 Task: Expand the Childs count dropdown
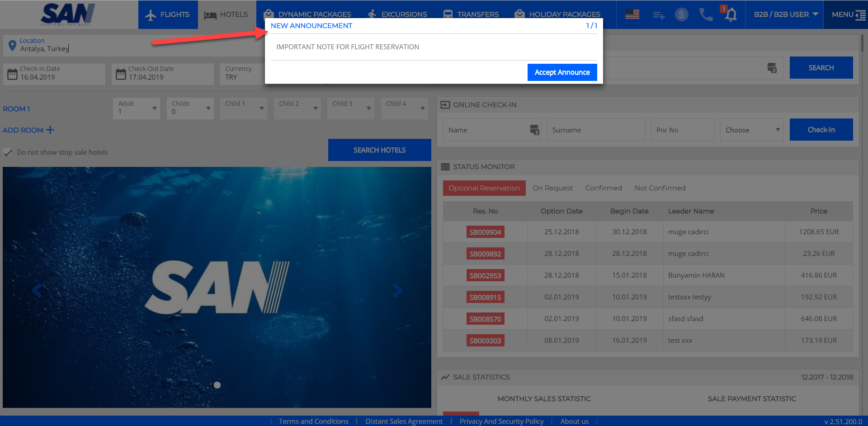pyautogui.click(x=190, y=109)
